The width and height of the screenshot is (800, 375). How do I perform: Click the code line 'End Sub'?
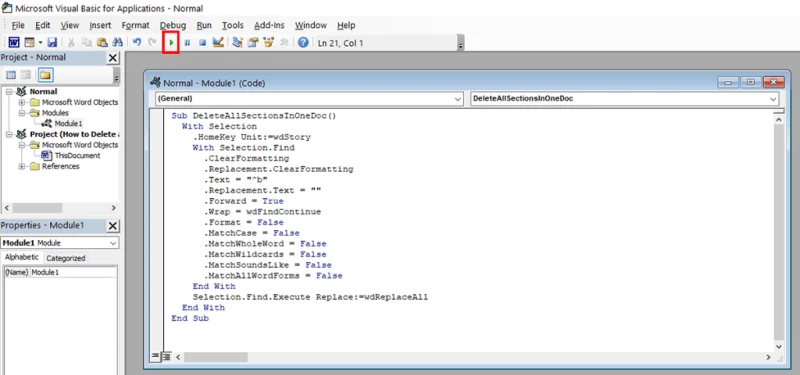click(x=190, y=318)
